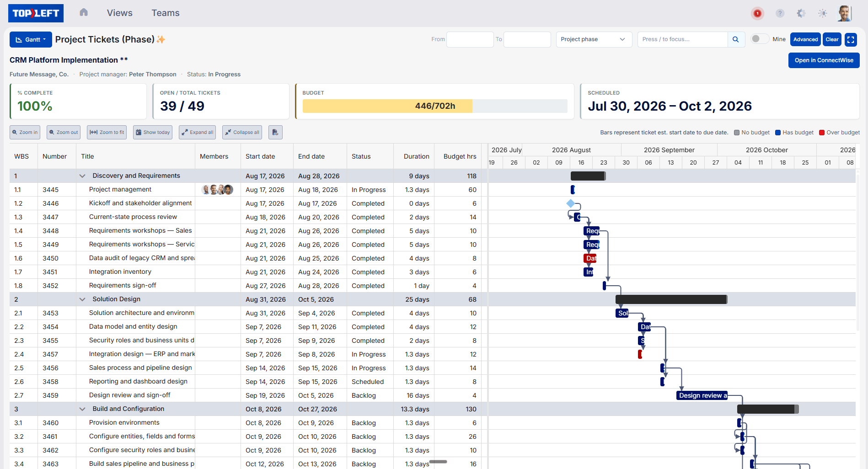868x469 pixels.
Task: Zoom the Gantt chart to fit
Action: 107,132
